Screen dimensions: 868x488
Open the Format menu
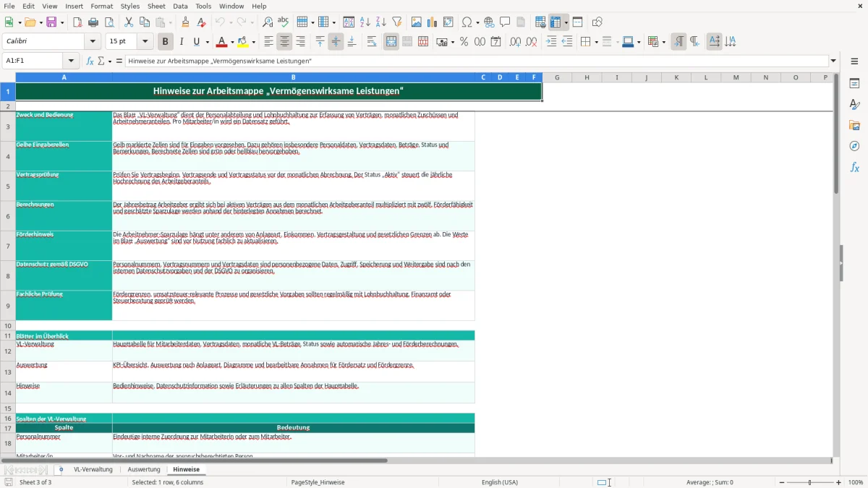(x=101, y=6)
